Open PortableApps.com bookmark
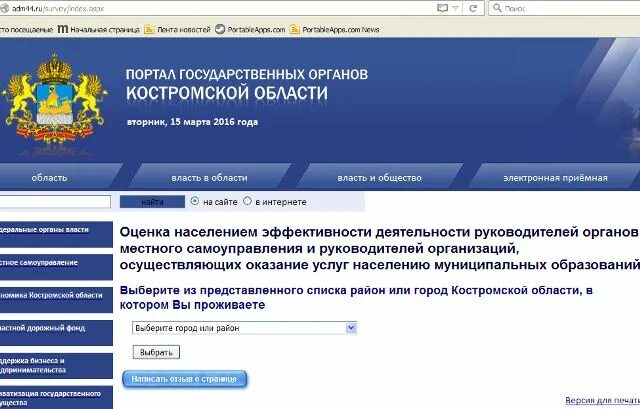Viewport: 640px width, 409px height. (x=250, y=29)
